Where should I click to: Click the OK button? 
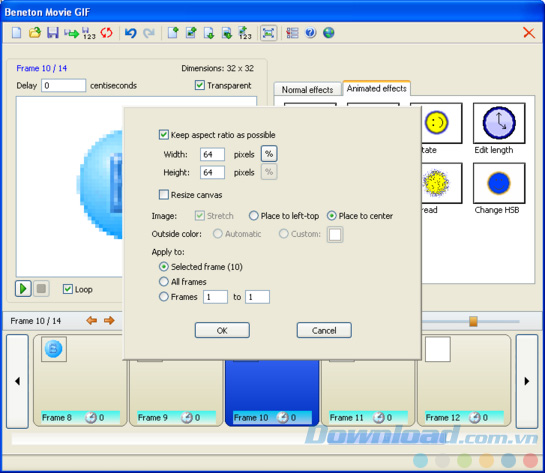click(222, 330)
